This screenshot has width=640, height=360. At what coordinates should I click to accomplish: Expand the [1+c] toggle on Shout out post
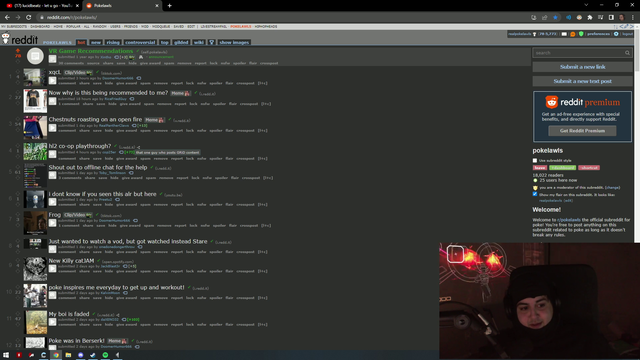(268, 178)
